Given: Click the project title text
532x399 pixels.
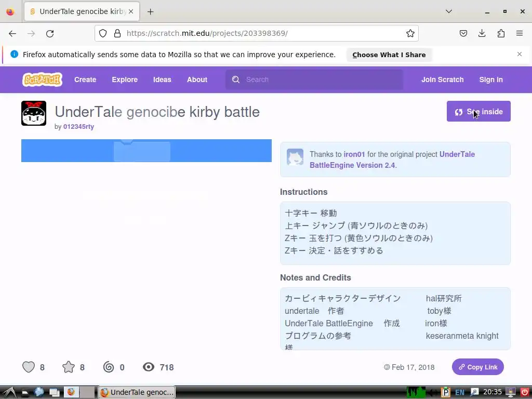Looking at the screenshot, I should (157, 112).
